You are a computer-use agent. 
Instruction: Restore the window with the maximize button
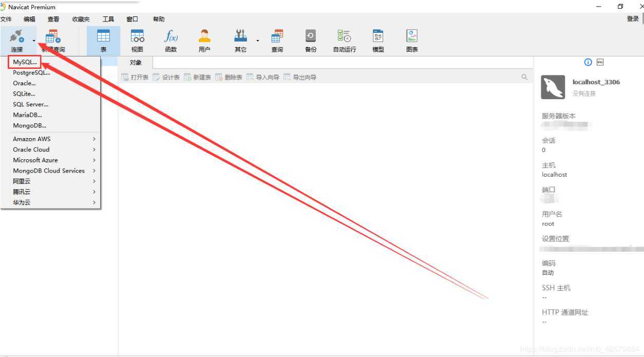(x=620, y=7)
